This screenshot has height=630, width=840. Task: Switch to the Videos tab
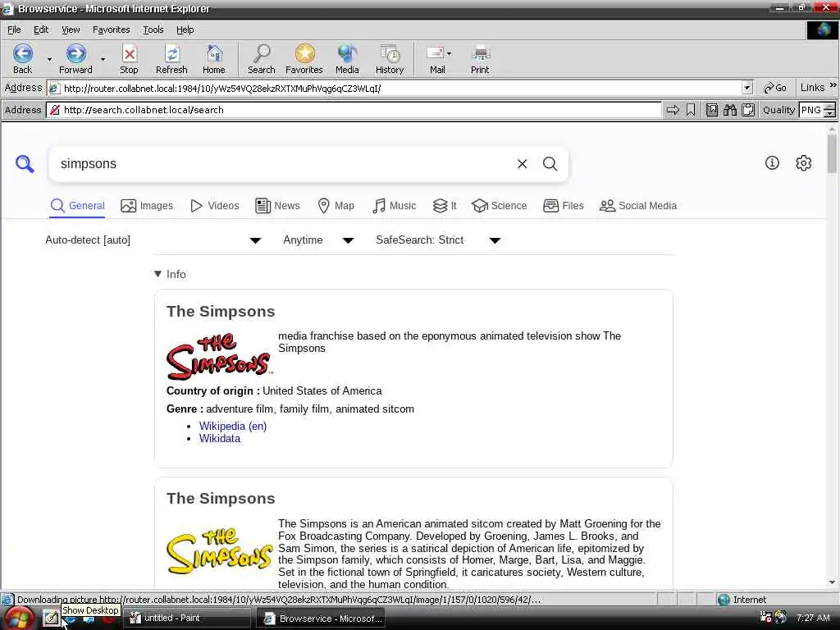[x=214, y=206]
